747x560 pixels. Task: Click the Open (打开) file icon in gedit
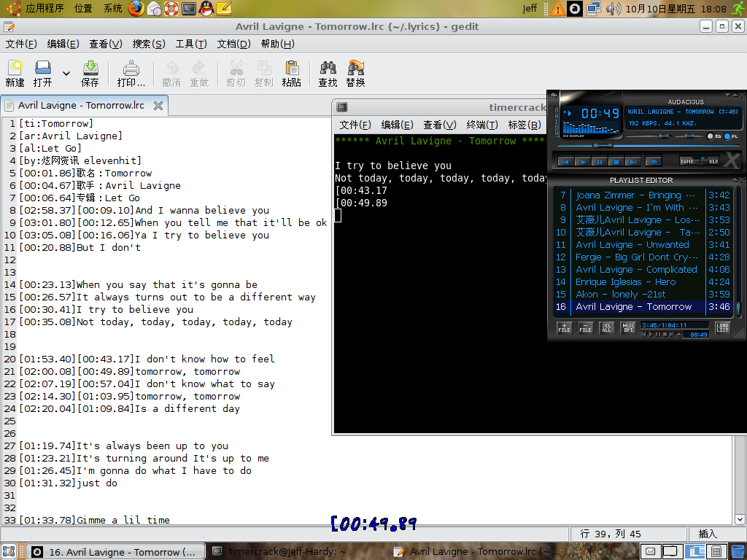coord(43,74)
